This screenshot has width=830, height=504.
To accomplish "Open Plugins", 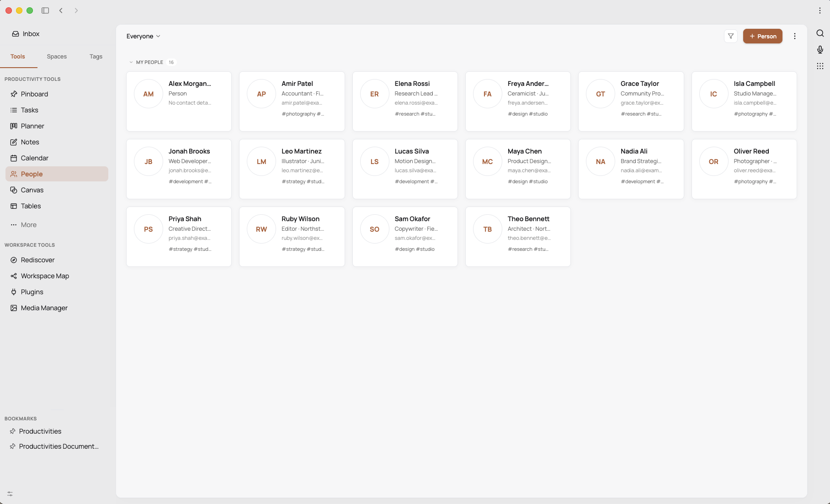I will 57,292.
